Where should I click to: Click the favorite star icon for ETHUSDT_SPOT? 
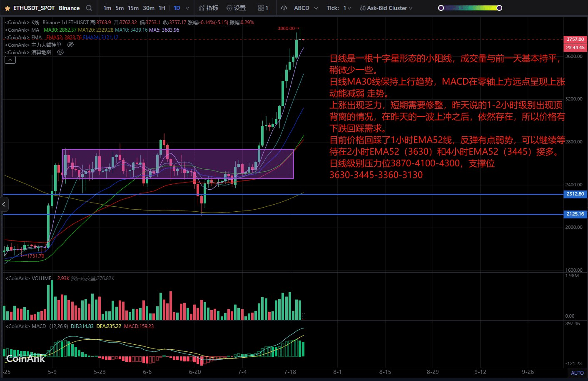coord(7,8)
